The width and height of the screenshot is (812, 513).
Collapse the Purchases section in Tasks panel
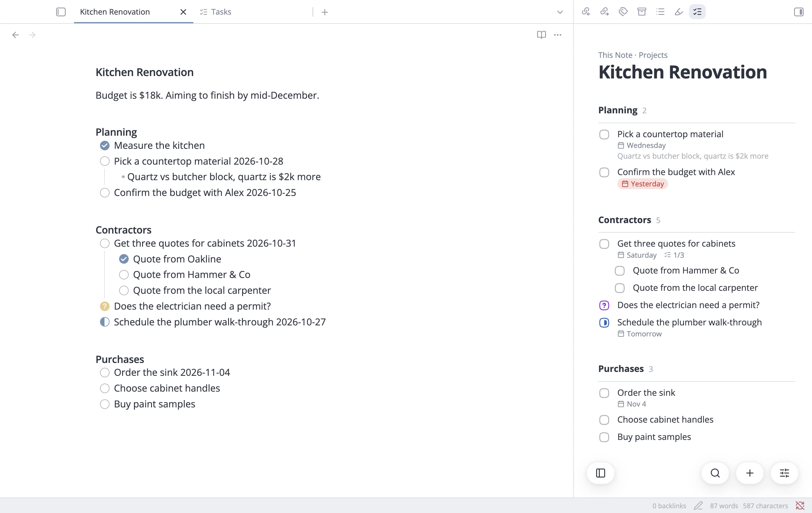pos(621,369)
